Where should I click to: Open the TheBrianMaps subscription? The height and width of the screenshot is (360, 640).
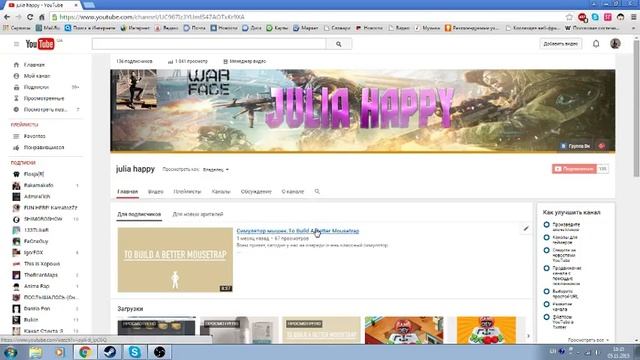click(x=41, y=275)
